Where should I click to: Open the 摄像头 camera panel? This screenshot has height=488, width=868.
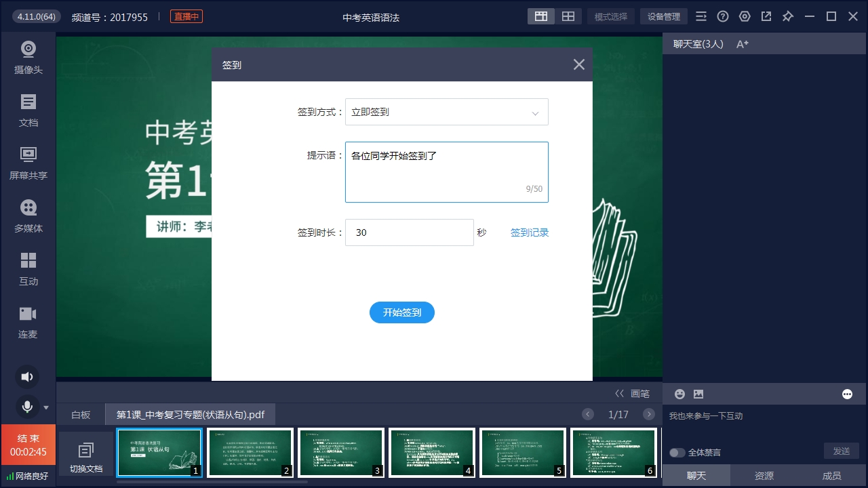(x=28, y=57)
